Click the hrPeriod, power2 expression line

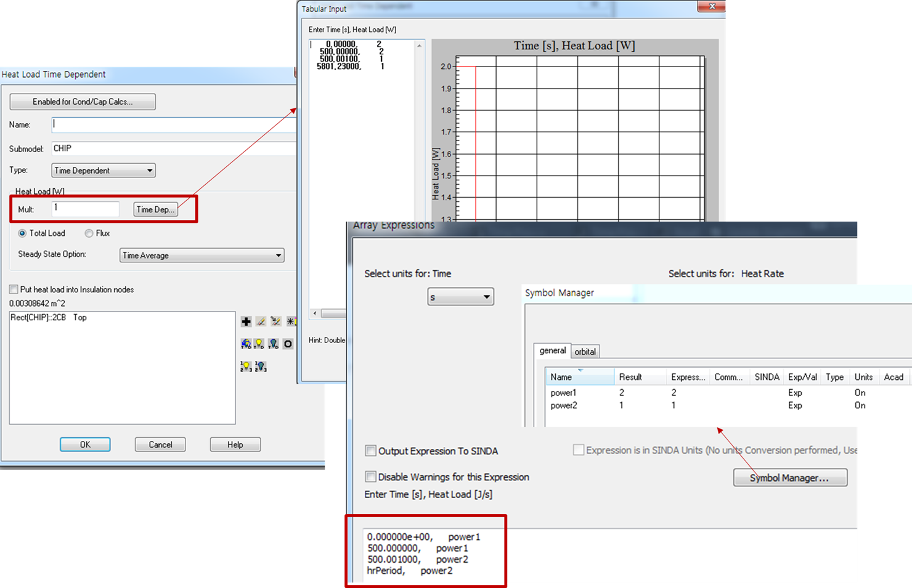point(410,571)
